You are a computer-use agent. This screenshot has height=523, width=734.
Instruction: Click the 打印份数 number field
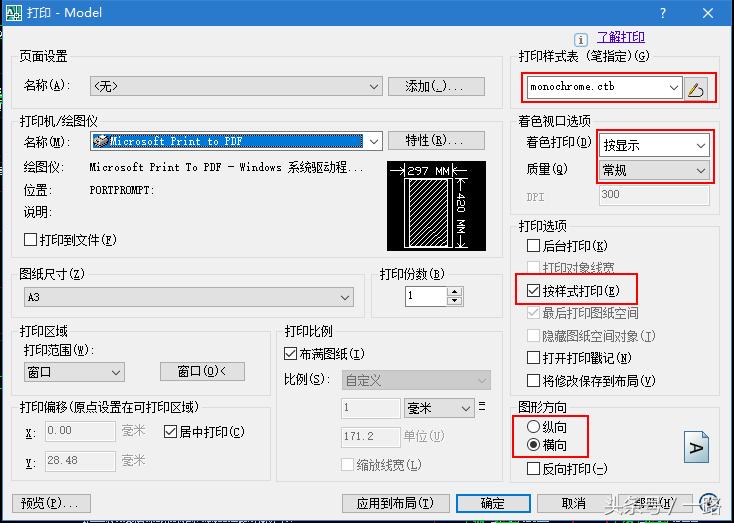pyautogui.click(x=426, y=296)
